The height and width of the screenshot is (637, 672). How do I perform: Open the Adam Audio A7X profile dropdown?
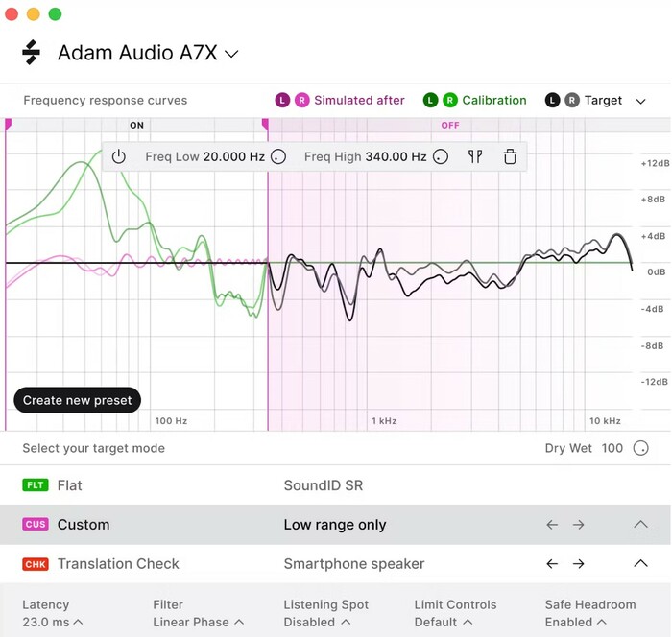(148, 53)
